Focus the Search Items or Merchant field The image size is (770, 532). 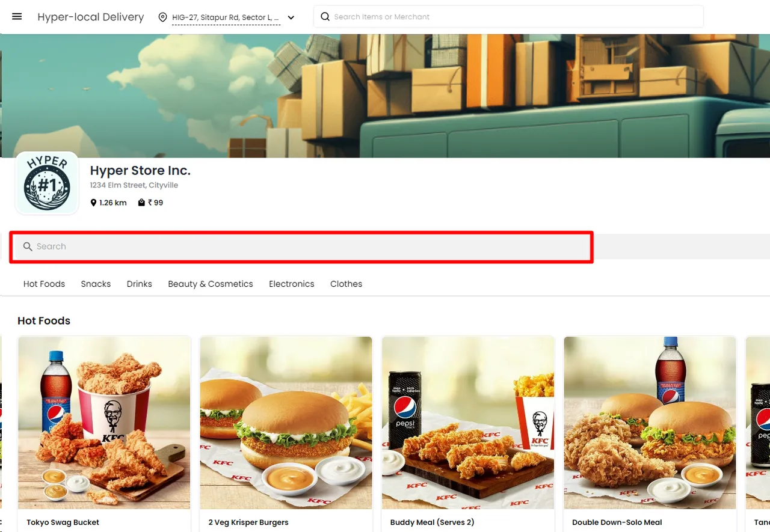coord(508,17)
